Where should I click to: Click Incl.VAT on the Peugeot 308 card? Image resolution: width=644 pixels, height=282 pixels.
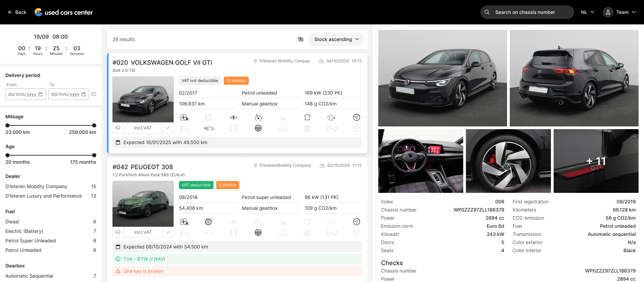pyautogui.click(x=143, y=232)
